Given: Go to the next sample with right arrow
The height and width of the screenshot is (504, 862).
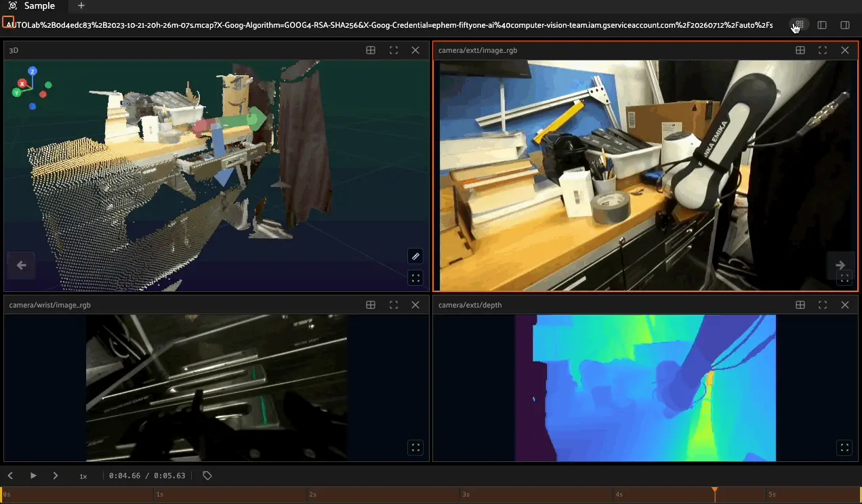Looking at the screenshot, I should [x=840, y=266].
